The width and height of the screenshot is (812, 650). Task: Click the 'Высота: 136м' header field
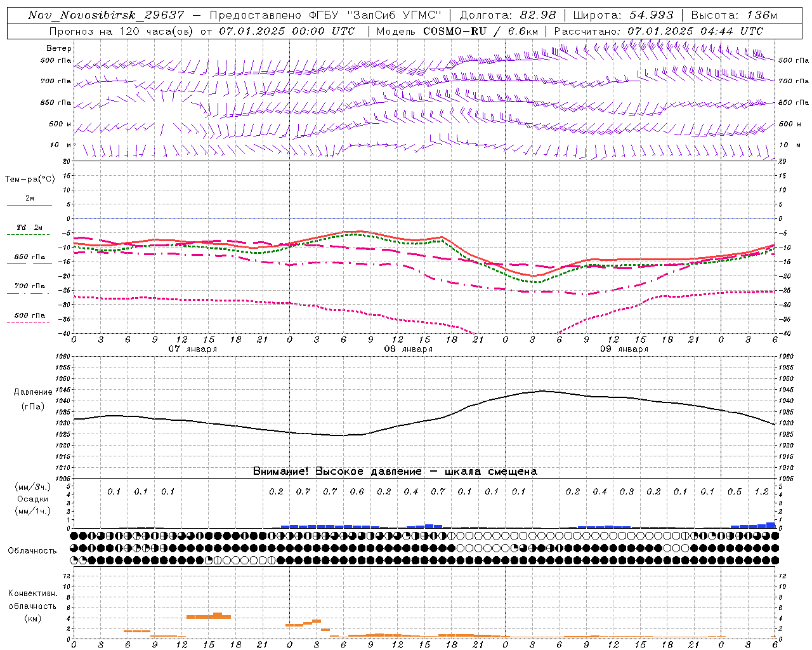tap(734, 15)
